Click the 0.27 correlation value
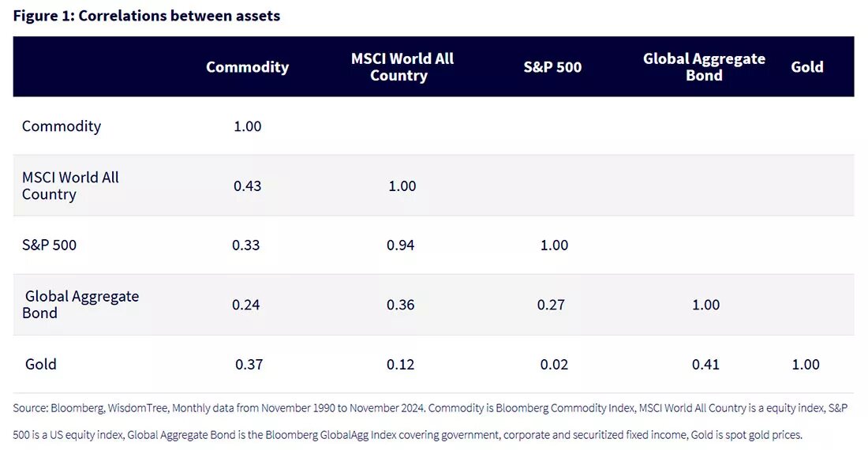Viewport: 868px width, 450px height. (x=551, y=305)
